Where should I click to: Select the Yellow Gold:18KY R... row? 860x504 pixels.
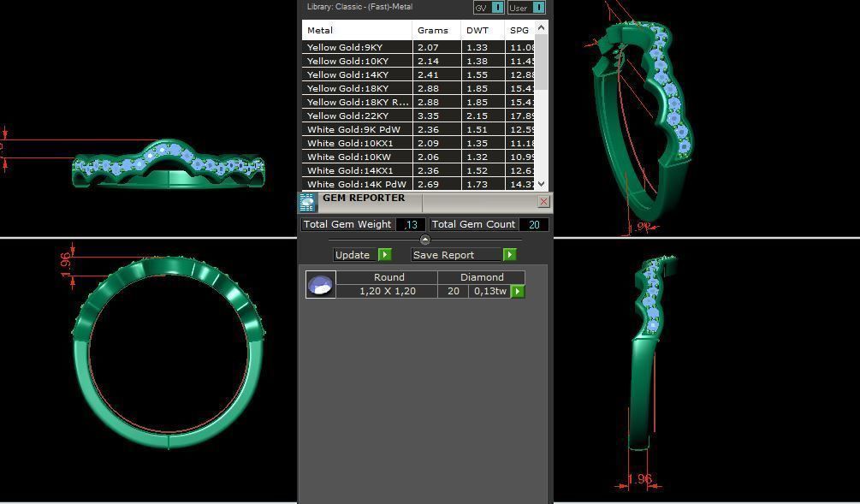[418, 102]
